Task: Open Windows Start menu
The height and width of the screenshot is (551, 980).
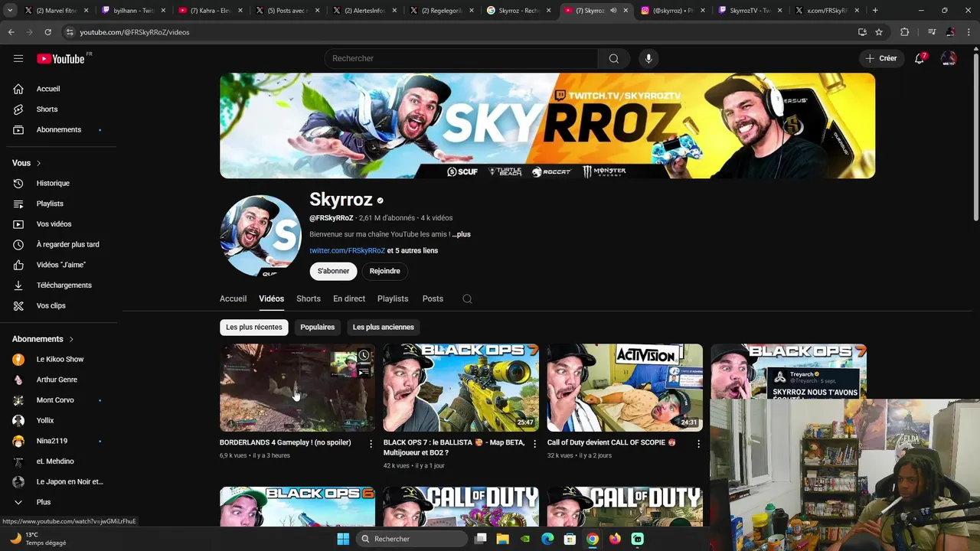Action: point(342,539)
